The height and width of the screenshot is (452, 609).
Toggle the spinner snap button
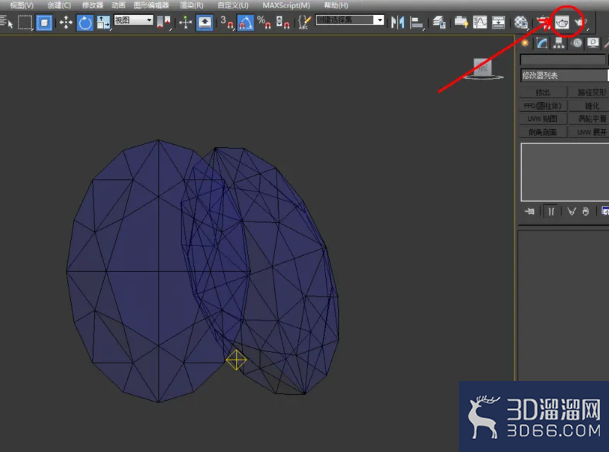pyautogui.click(x=282, y=23)
